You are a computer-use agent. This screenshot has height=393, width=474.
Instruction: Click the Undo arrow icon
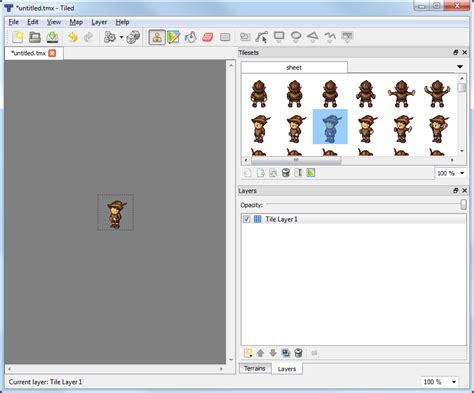[x=72, y=37]
